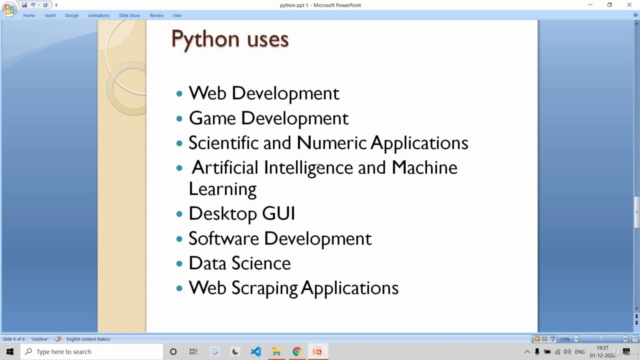Click the 'Game Development' bullet text
Screen dimensions: 640x360
pyautogui.click(x=268, y=118)
